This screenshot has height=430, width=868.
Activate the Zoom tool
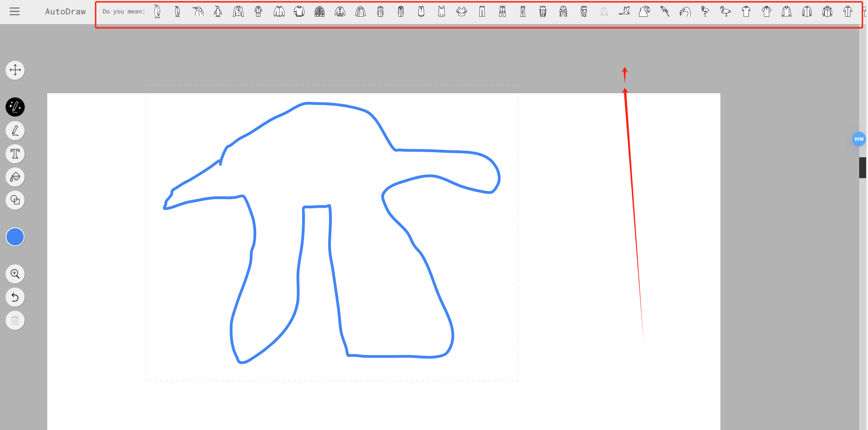(x=15, y=274)
